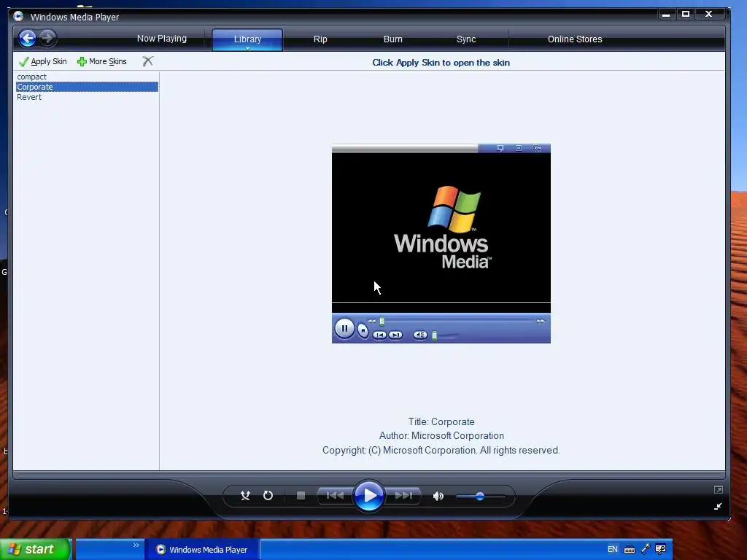Click the Corporate skin preview image
The width and height of the screenshot is (747, 560).
coord(441,244)
